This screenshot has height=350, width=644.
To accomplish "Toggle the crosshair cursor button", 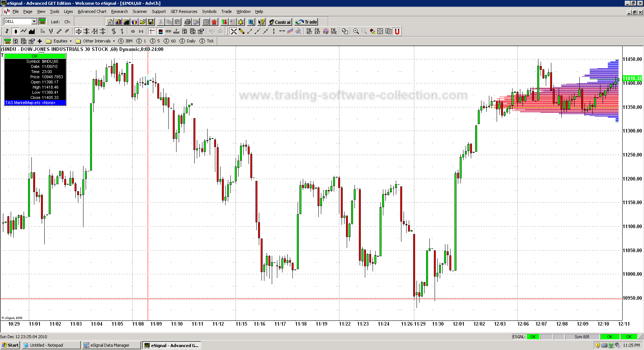I will 152,31.
